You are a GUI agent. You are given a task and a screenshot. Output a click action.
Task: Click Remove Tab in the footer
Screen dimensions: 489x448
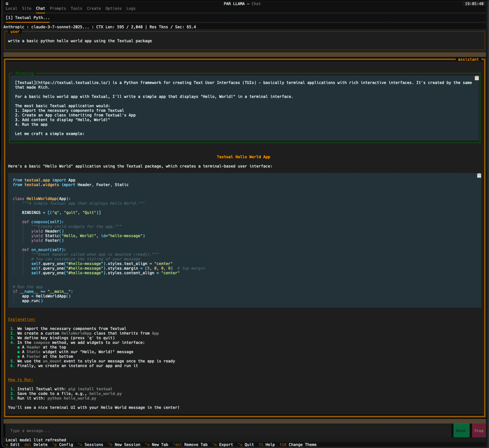pos(196,444)
